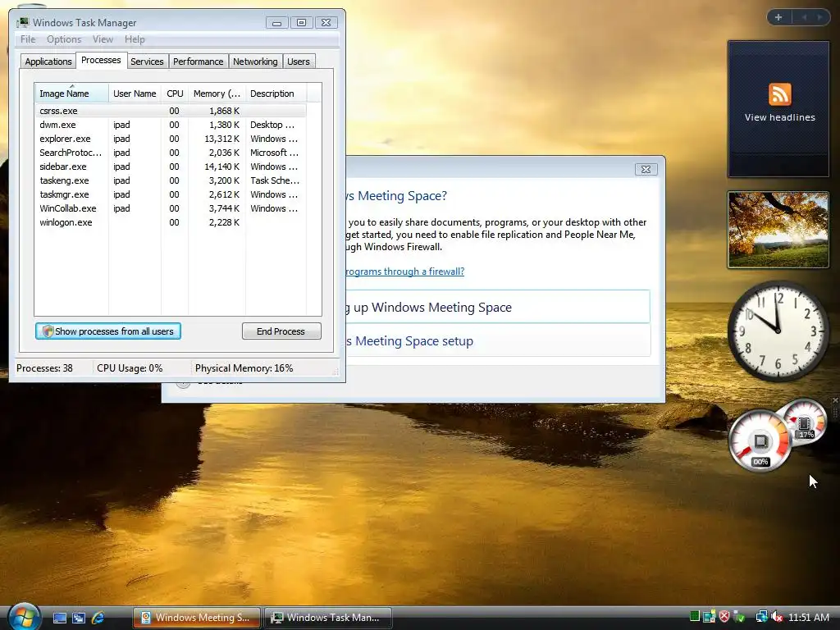Click the CPU meter gadget dial

760,441
